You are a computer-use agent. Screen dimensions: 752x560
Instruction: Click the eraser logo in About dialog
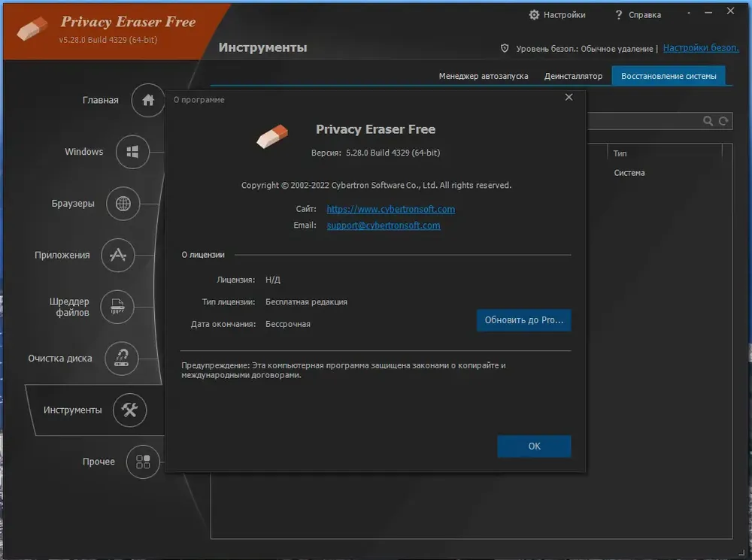272,136
